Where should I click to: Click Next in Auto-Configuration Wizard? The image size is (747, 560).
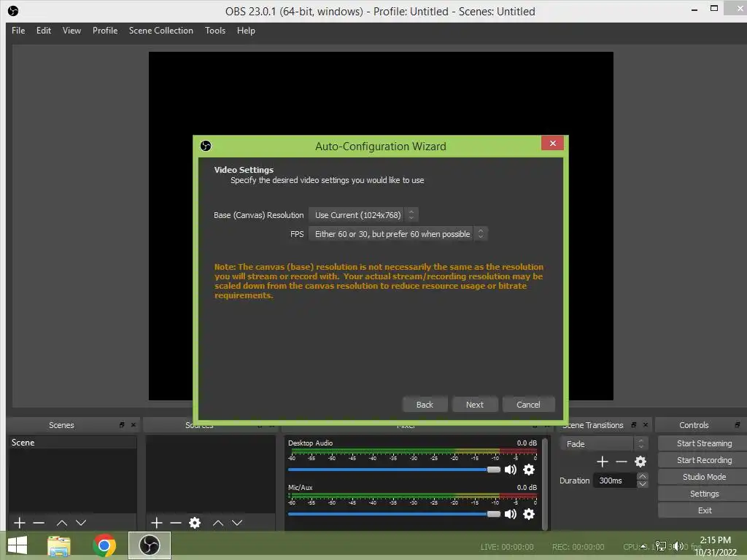[x=475, y=404]
